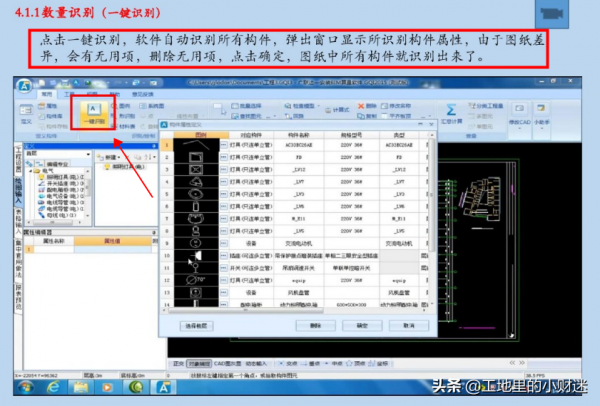The image size is (600, 406).
Task: Open Windows Start menu
Action: pyautogui.click(x=26, y=387)
